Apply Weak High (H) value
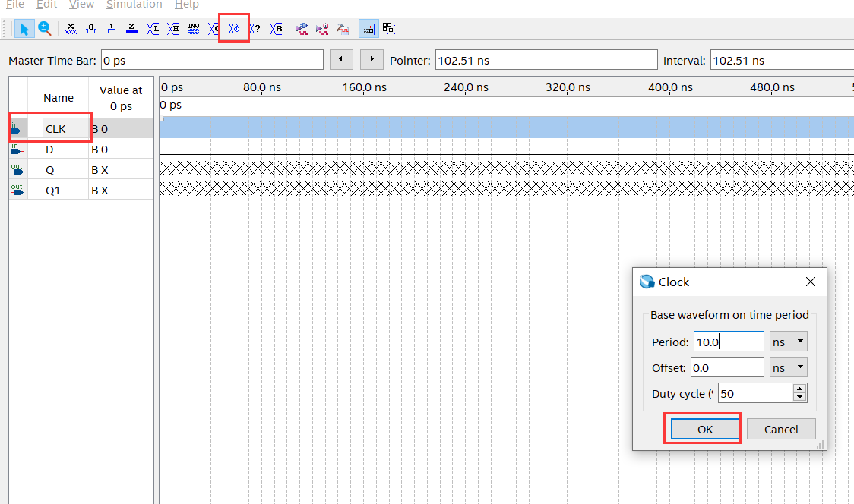Viewport: 854px width, 504px height. tap(173, 29)
